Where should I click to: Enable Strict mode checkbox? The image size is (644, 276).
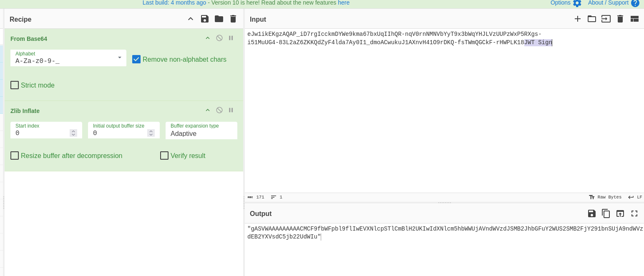point(15,85)
